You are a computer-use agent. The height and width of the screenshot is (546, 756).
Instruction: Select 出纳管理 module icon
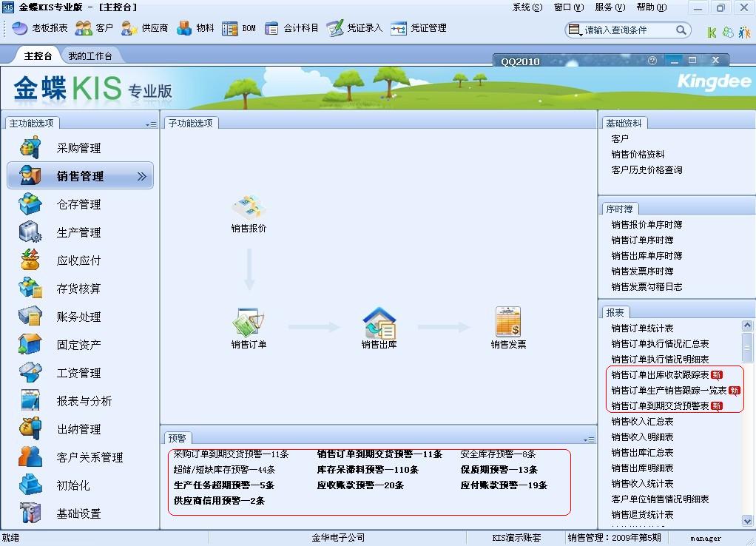pyautogui.click(x=30, y=429)
